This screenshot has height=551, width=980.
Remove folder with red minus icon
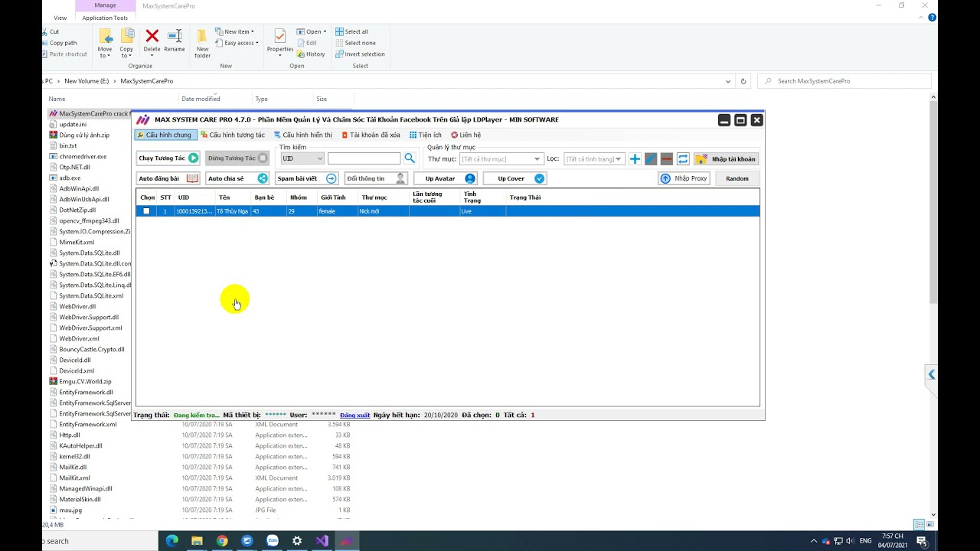(667, 158)
